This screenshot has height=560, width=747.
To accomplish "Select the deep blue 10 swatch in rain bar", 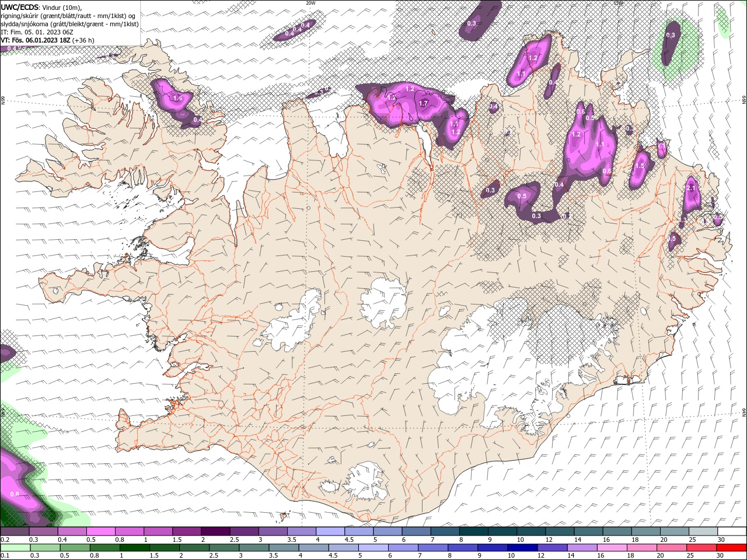I will click(x=522, y=547).
